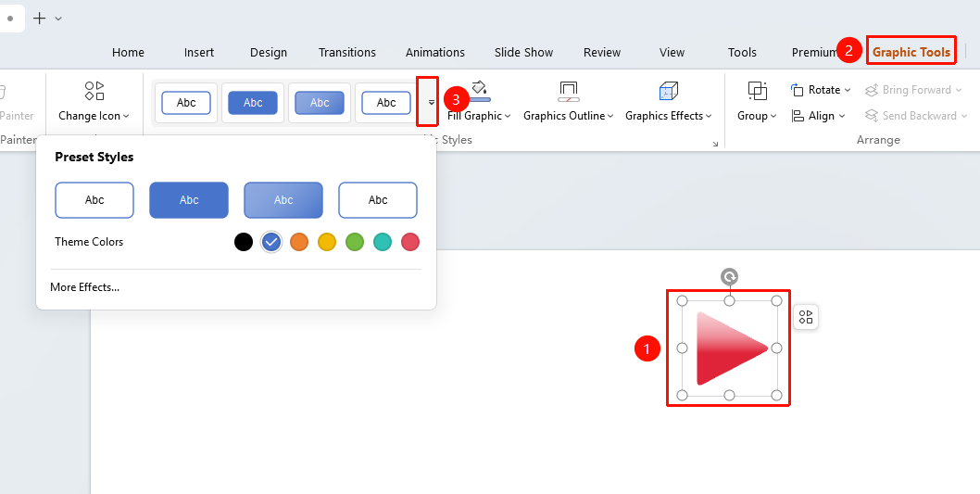Select the Graphic Tools tab
This screenshot has height=494, width=980.
(x=911, y=53)
